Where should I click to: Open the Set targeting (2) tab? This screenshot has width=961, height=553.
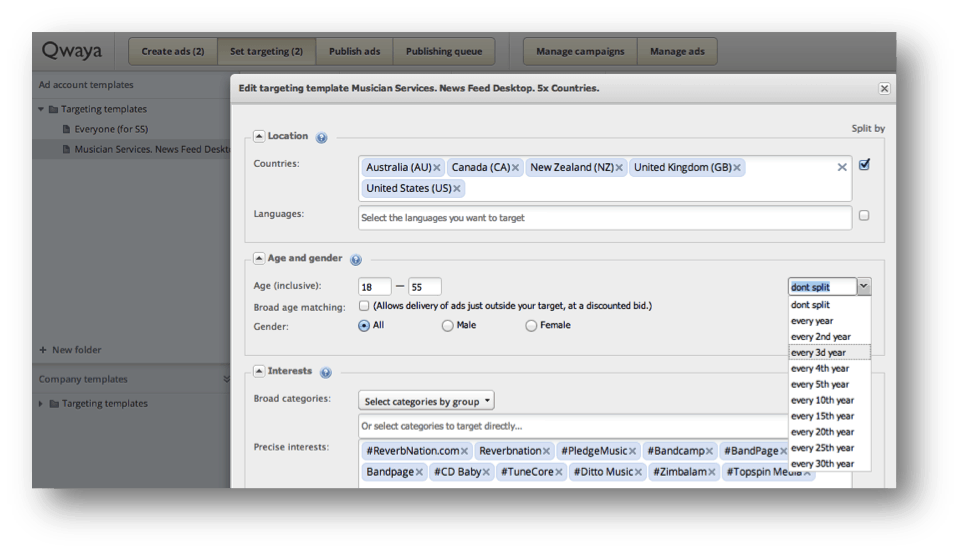pos(267,51)
